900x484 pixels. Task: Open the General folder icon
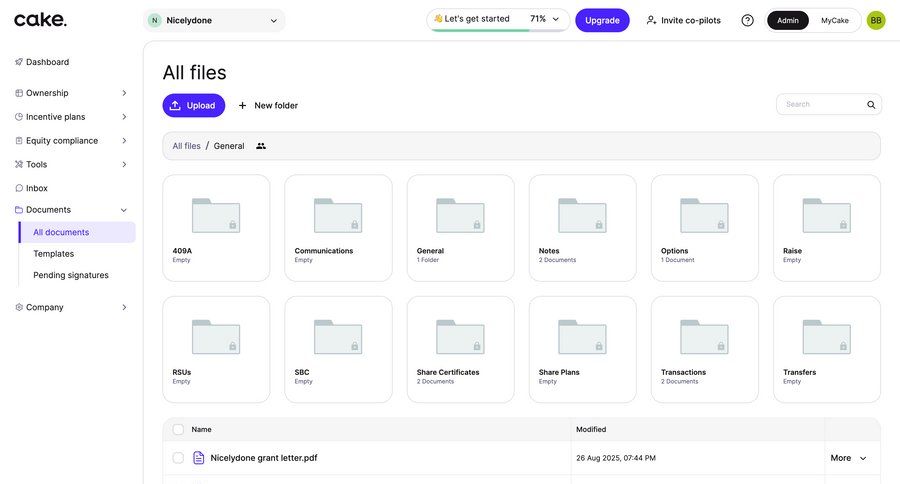[x=460, y=215]
